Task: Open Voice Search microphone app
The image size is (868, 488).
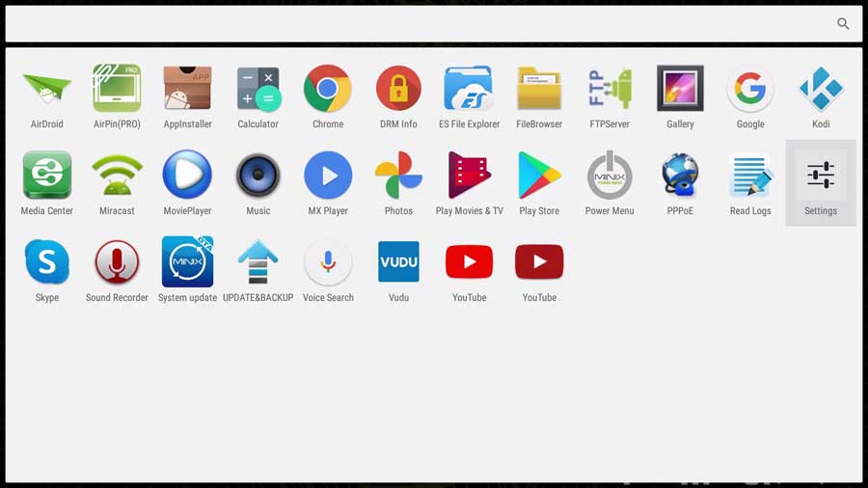Action: click(x=328, y=261)
